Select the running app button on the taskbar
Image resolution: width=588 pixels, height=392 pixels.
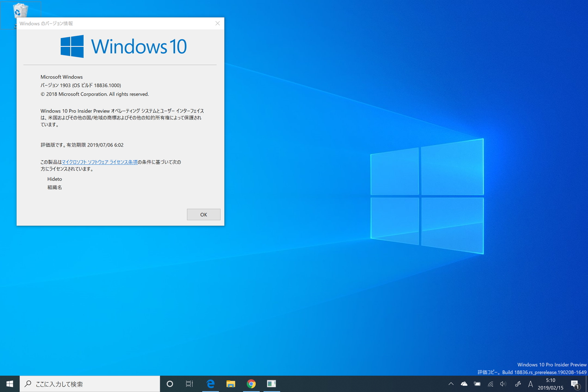click(x=271, y=384)
